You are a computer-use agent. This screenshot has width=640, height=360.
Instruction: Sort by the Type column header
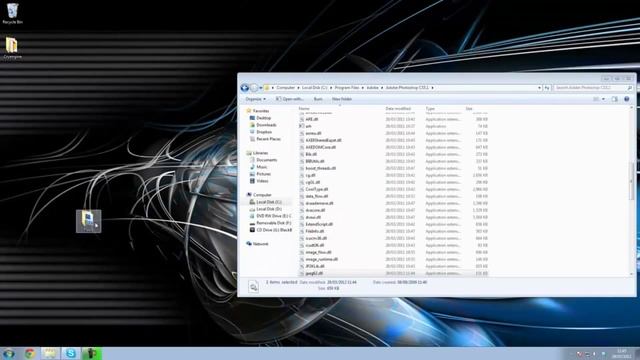click(x=430, y=109)
